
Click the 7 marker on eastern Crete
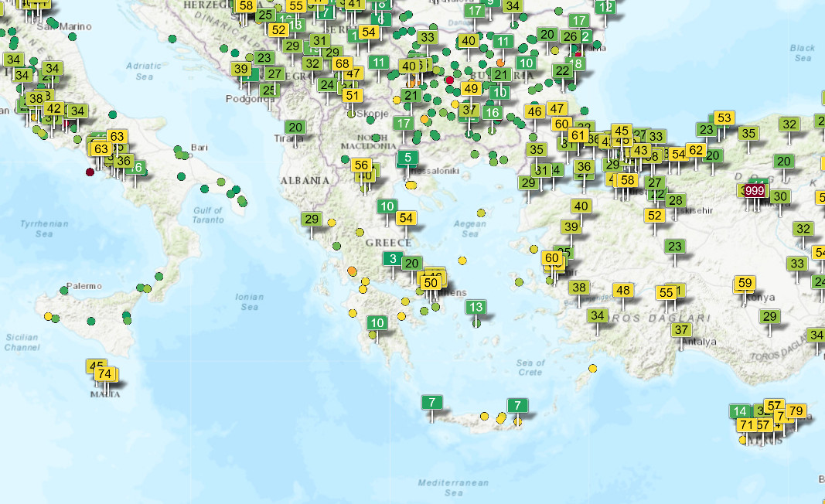[x=517, y=405]
